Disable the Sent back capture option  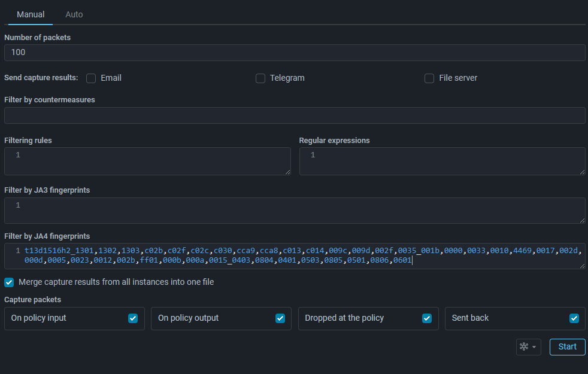(574, 318)
